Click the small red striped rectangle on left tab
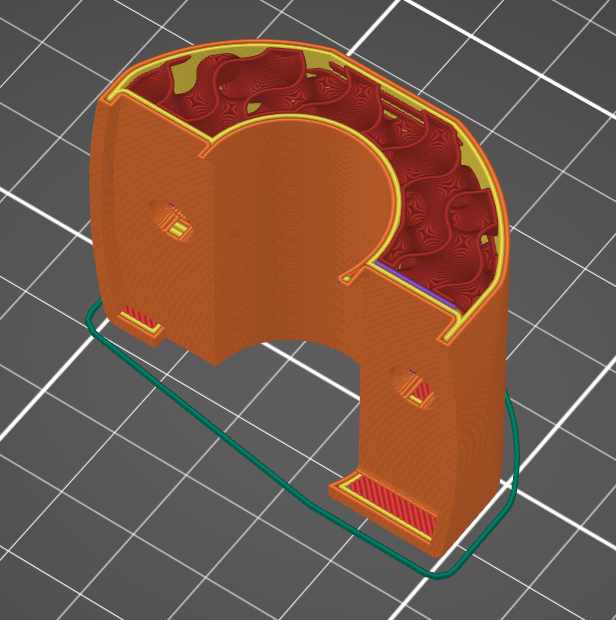The width and height of the screenshot is (616, 620). tap(142, 317)
